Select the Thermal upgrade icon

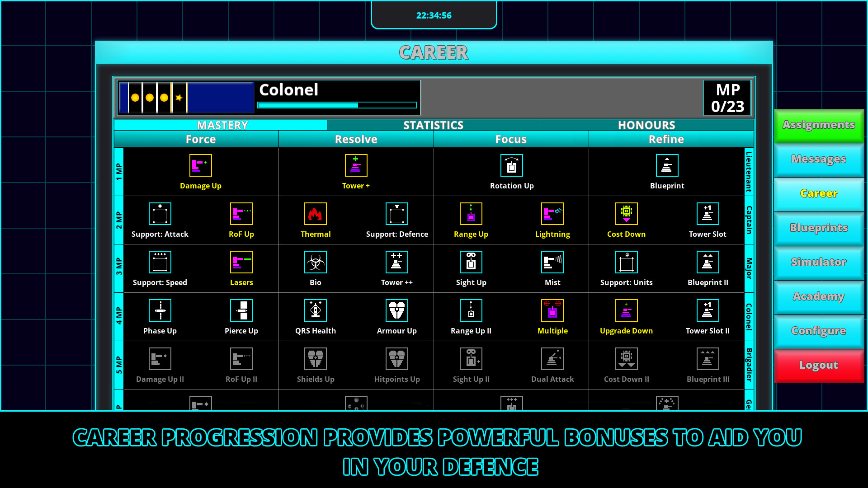tap(316, 213)
